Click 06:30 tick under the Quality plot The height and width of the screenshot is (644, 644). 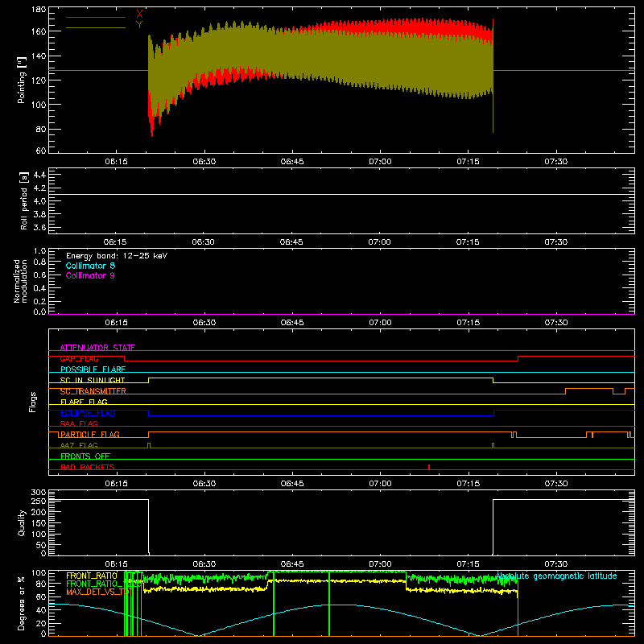tap(204, 564)
